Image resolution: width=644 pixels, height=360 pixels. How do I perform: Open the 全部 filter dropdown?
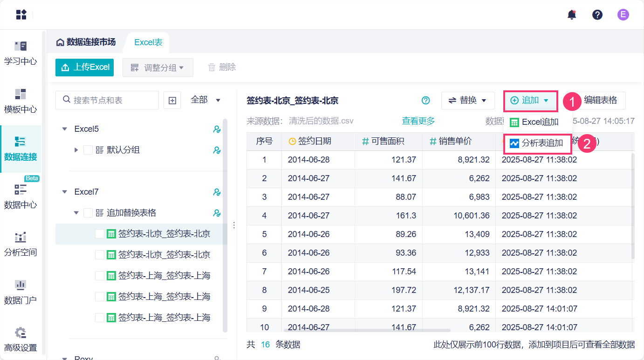(205, 100)
